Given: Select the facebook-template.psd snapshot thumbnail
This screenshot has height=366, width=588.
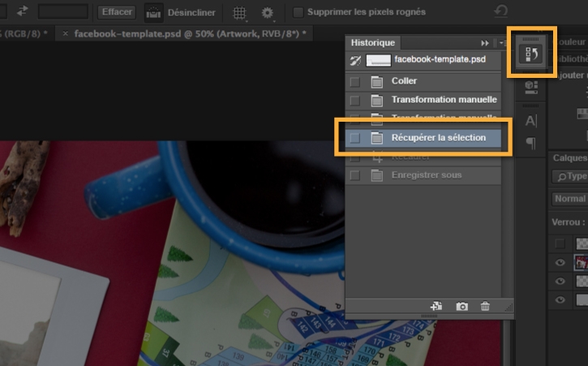Looking at the screenshot, I should 379,60.
